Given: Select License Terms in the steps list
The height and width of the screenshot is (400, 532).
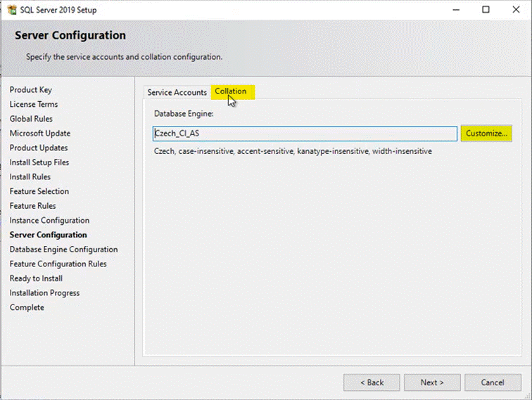Looking at the screenshot, I should click(34, 105).
